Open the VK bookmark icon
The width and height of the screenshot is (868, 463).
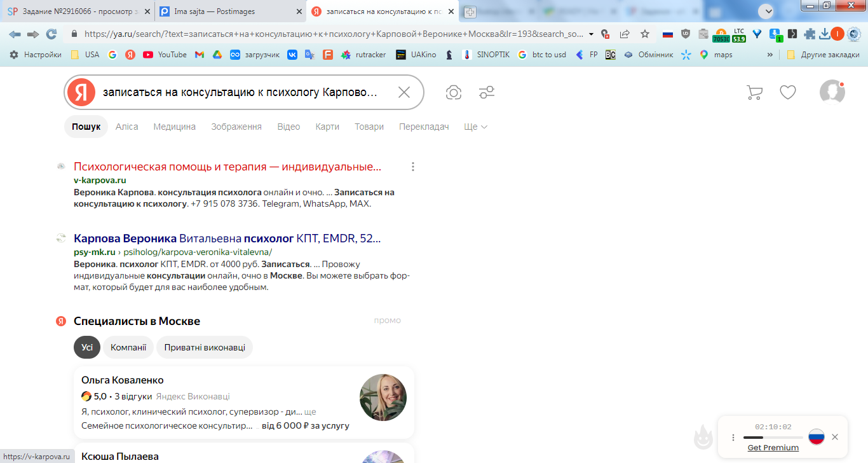(x=292, y=55)
